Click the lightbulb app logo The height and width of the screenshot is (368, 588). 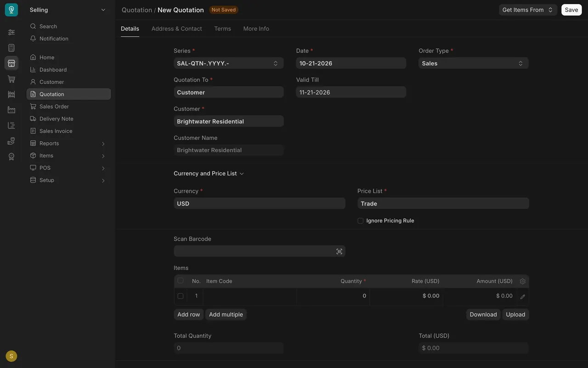click(x=11, y=10)
